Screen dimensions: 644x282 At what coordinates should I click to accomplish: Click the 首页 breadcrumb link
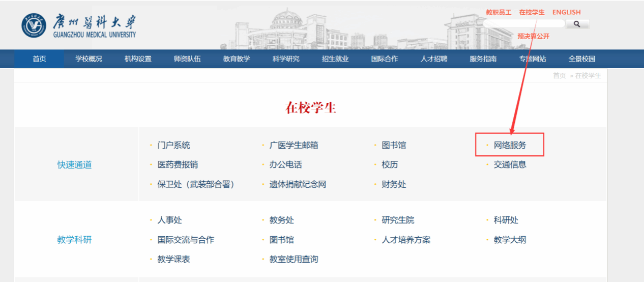tap(560, 75)
